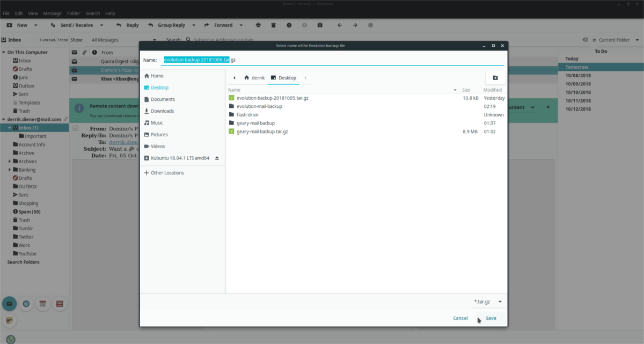Click the Reply toolbar button

(x=127, y=25)
